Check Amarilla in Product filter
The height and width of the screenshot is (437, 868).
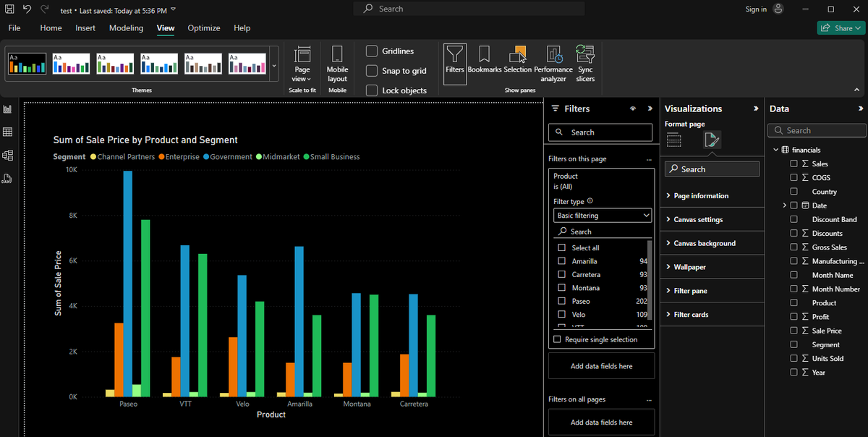[562, 261]
